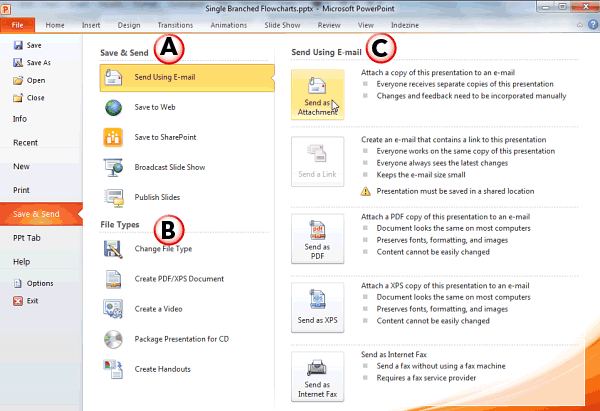600x411 pixels.
Task: Click Options in the File menu
Action: tap(40, 283)
